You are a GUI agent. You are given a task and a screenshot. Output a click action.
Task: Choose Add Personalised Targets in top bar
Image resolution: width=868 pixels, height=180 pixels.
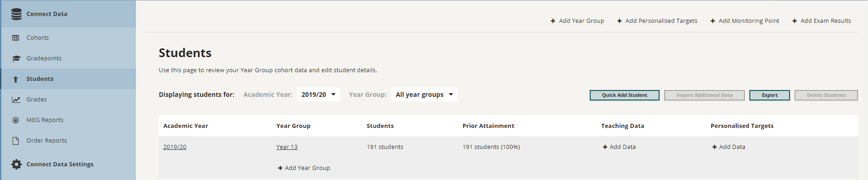[657, 21]
